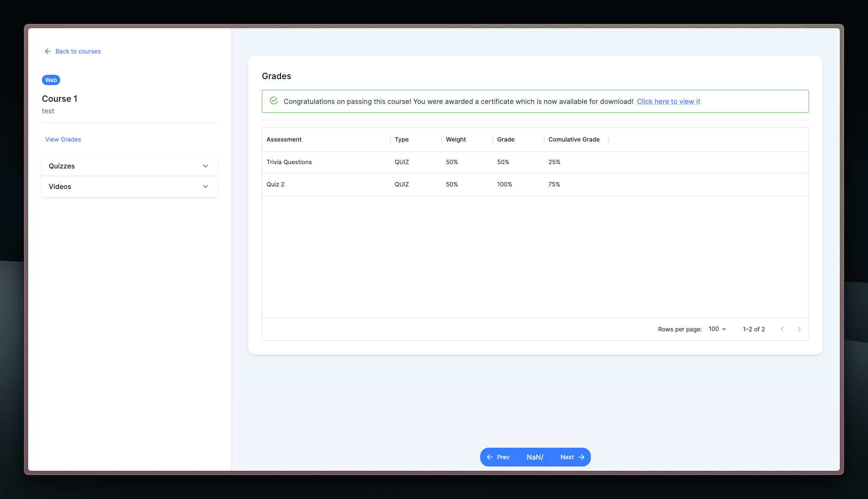Viewport: 868px width, 499px height.
Task: Go to the next table page chevron
Action: click(x=799, y=329)
